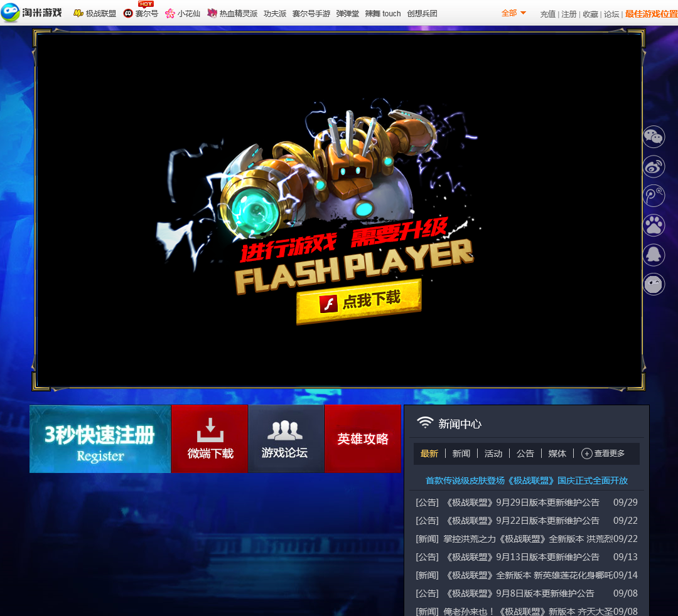This screenshot has height=616, width=678.
Task: Open 热血精灵派 game link
Action: [x=239, y=14]
